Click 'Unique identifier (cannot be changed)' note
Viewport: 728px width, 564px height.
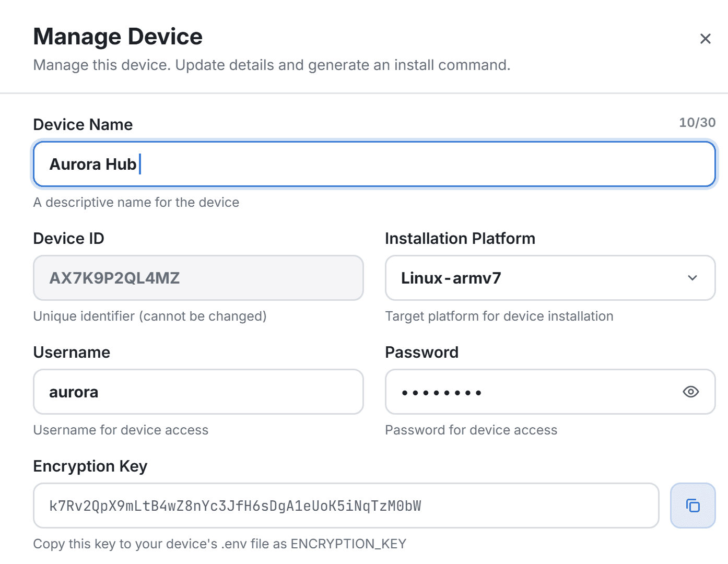coord(150,316)
